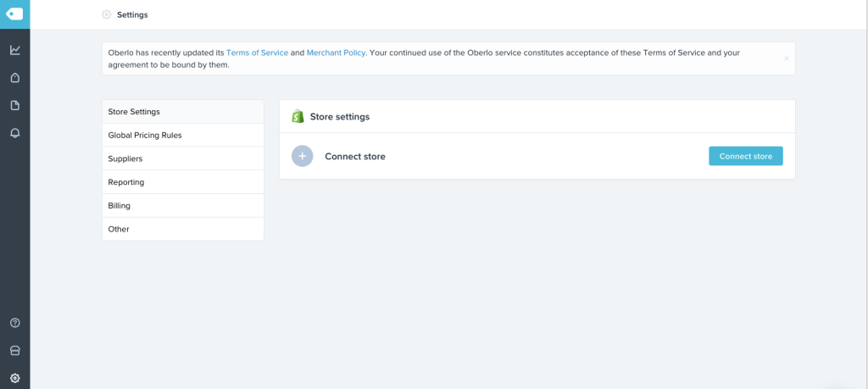
Task: Open Other settings section
Action: tap(183, 229)
